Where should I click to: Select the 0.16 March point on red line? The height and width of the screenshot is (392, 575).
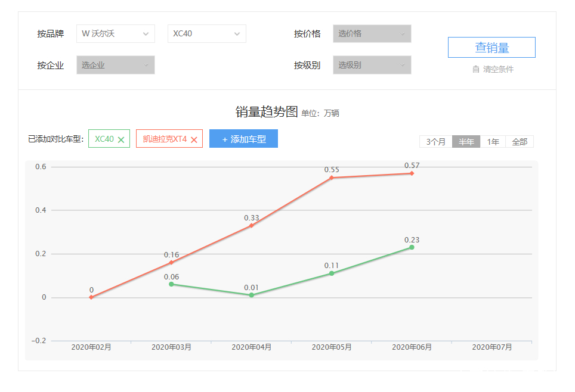(x=171, y=262)
